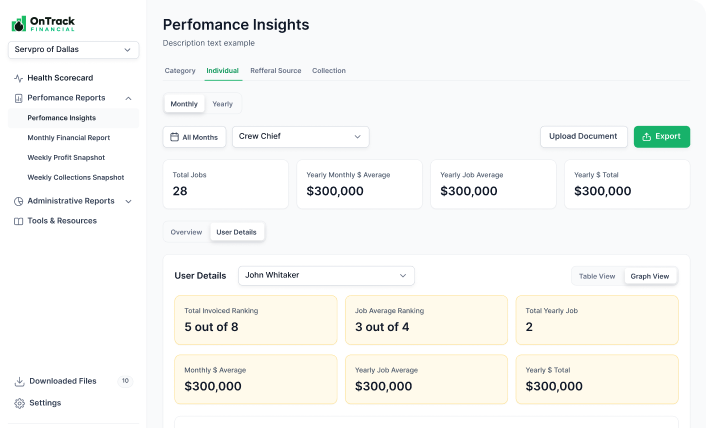The image size is (706, 428).
Task: Open the John Whitaker user dropdown
Action: (x=325, y=275)
